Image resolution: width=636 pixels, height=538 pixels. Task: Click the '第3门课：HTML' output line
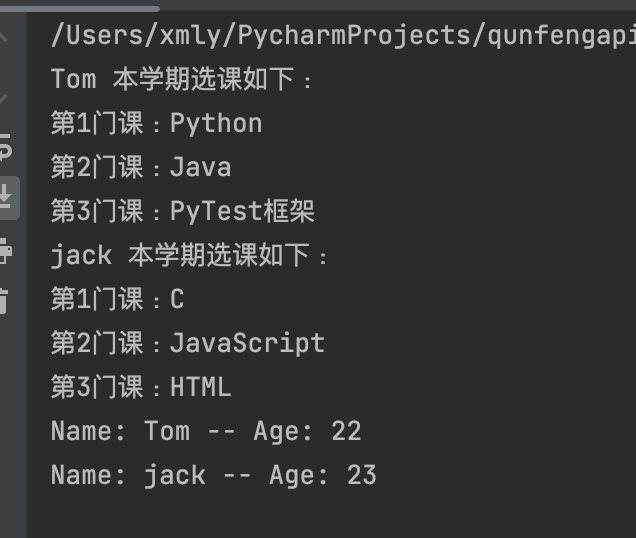pos(141,387)
